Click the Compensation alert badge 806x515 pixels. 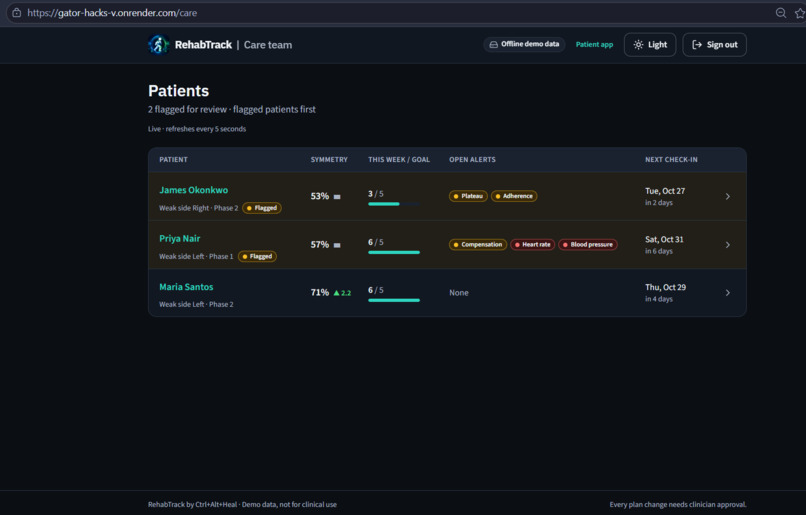point(478,244)
